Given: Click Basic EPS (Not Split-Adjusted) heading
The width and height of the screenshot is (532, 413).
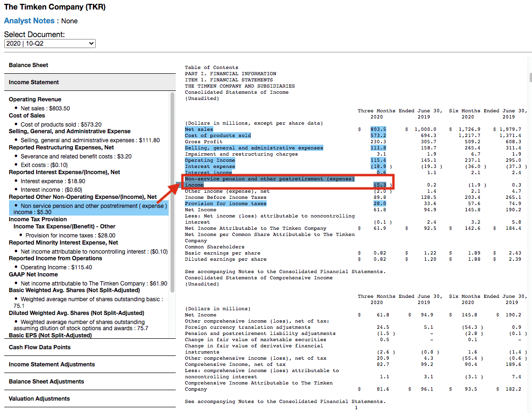Looking at the screenshot, I should (x=50, y=335).
